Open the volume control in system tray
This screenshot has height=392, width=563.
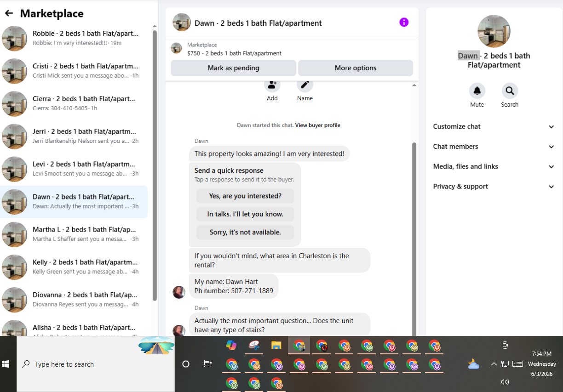[x=505, y=381]
